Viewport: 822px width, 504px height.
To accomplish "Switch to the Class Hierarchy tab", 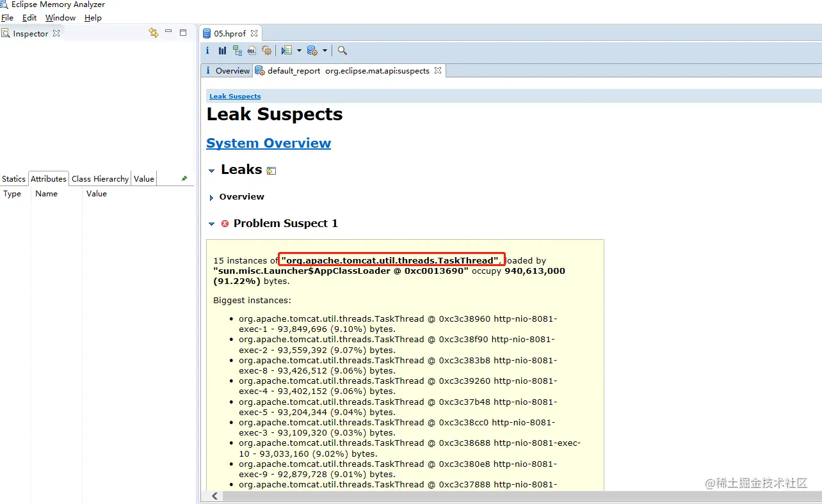I will click(x=100, y=179).
